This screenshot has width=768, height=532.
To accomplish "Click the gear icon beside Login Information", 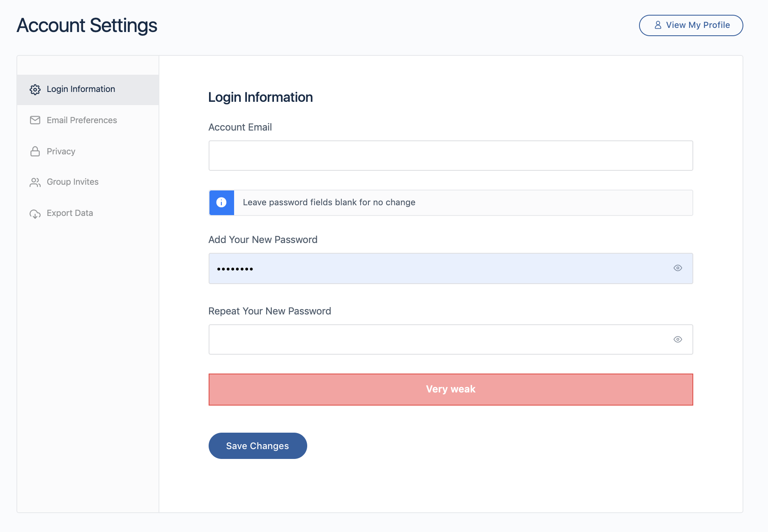I will (x=35, y=89).
